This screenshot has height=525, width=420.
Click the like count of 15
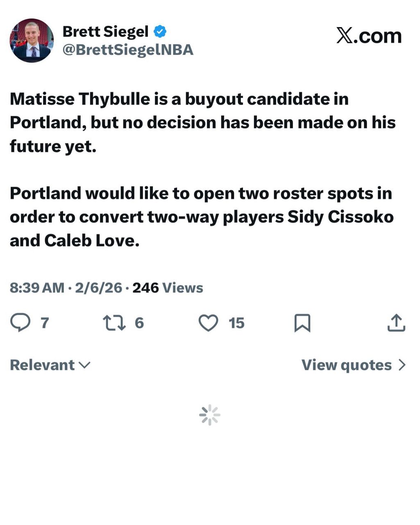click(236, 323)
